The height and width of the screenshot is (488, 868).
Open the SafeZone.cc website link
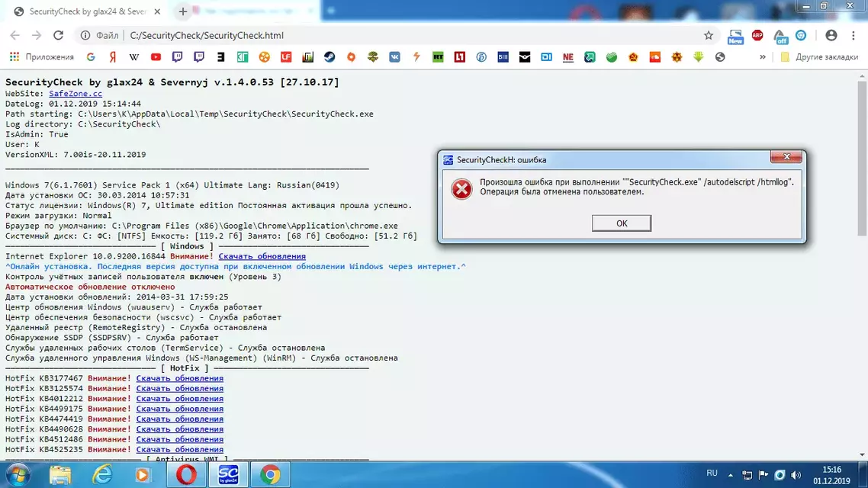point(76,94)
